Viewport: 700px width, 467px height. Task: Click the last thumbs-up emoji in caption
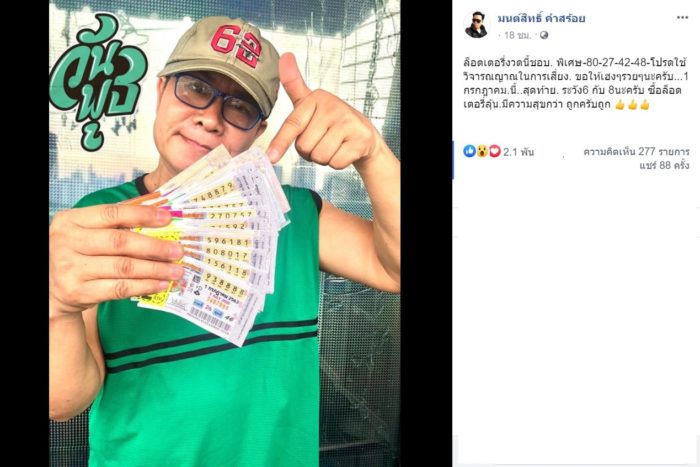[x=645, y=105]
